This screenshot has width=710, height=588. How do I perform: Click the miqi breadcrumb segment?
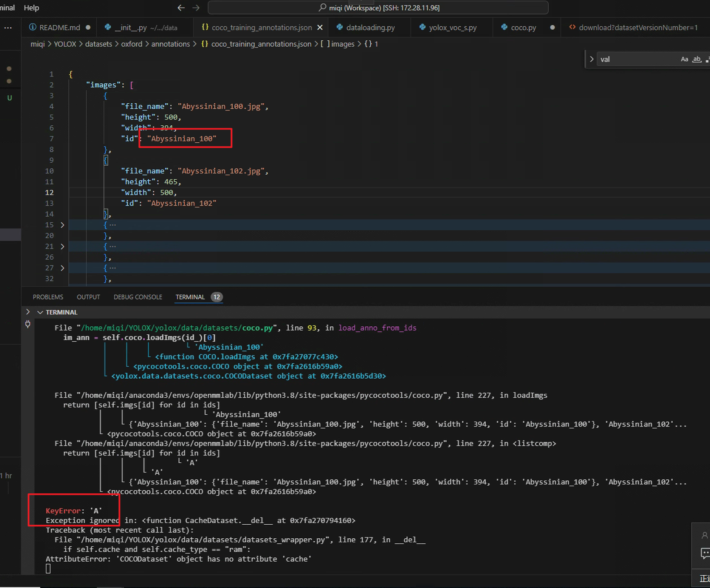(x=37, y=44)
